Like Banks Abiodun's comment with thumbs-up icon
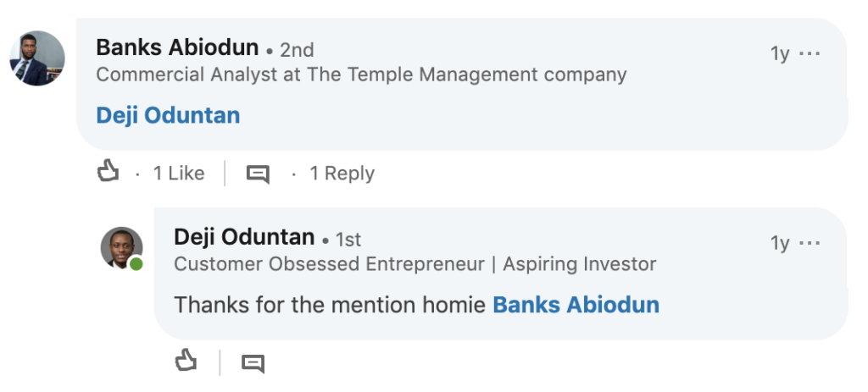This screenshot has height=392, width=868. 108,173
